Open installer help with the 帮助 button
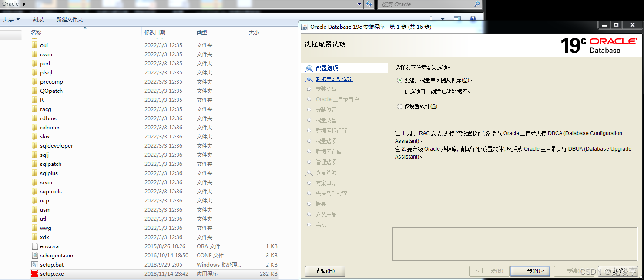The width and height of the screenshot is (644, 280). [x=325, y=271]
